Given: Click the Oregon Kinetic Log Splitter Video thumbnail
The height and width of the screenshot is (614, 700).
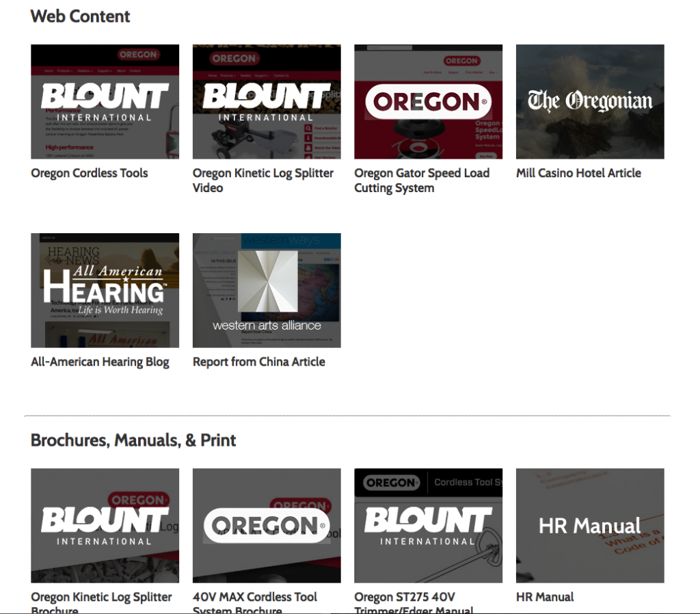Looking at the screenshot, I should 267,101.
